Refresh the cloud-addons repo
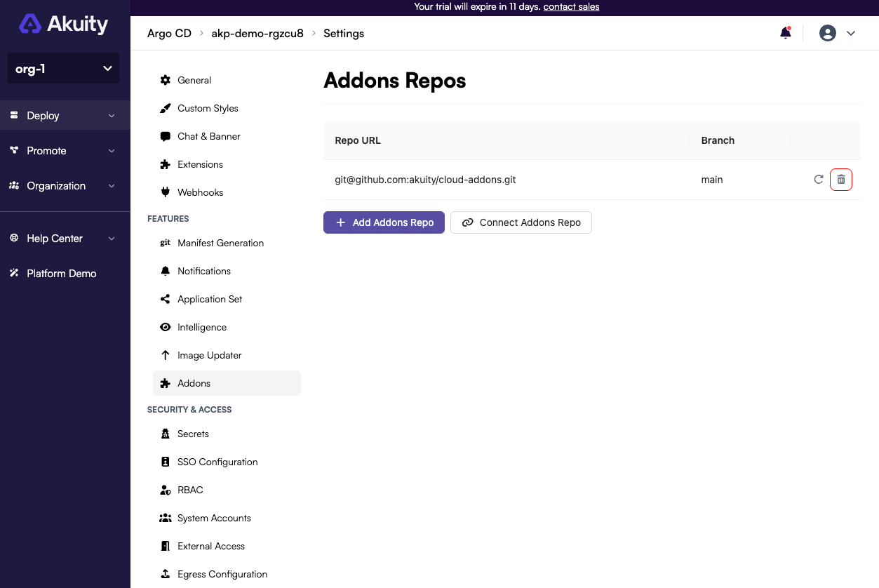Image resolution: width=879 pixels, height=588 pixels. click(x=818, y=180)
